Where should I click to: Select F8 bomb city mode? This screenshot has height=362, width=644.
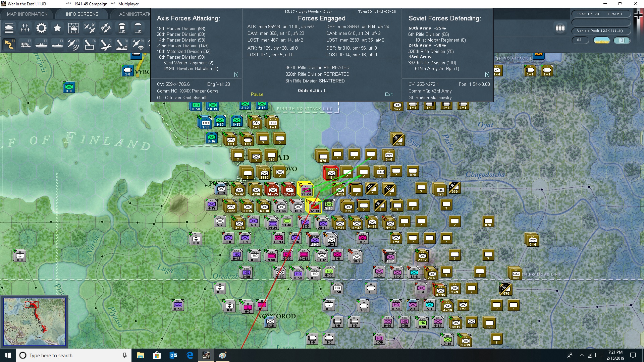click(x=122, y=45)
